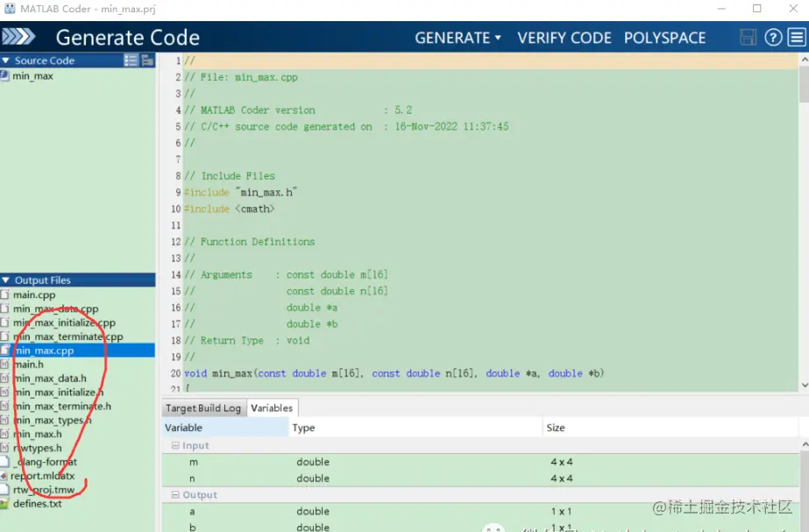Select variable n row in table
809x532 pixels.
point(480,479)
